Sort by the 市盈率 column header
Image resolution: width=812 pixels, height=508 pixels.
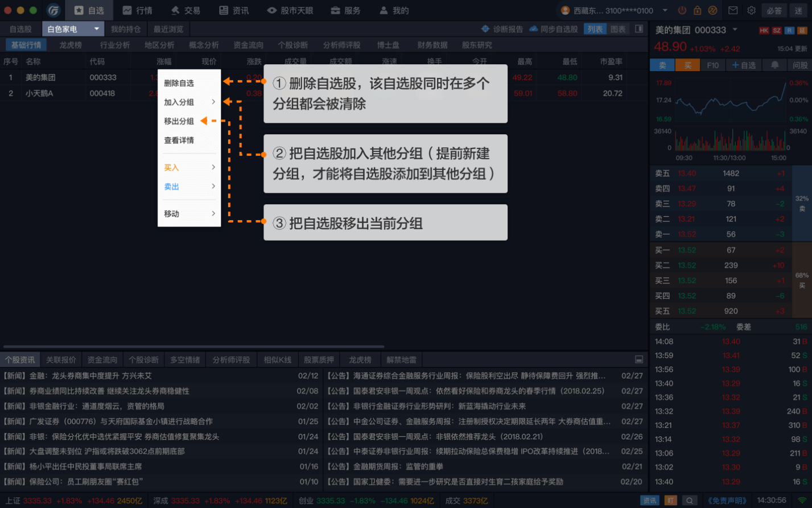coord(611,61)
